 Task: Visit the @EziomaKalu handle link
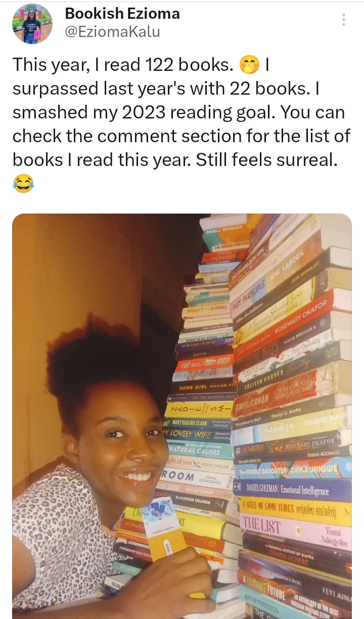(x=113, y=32)
